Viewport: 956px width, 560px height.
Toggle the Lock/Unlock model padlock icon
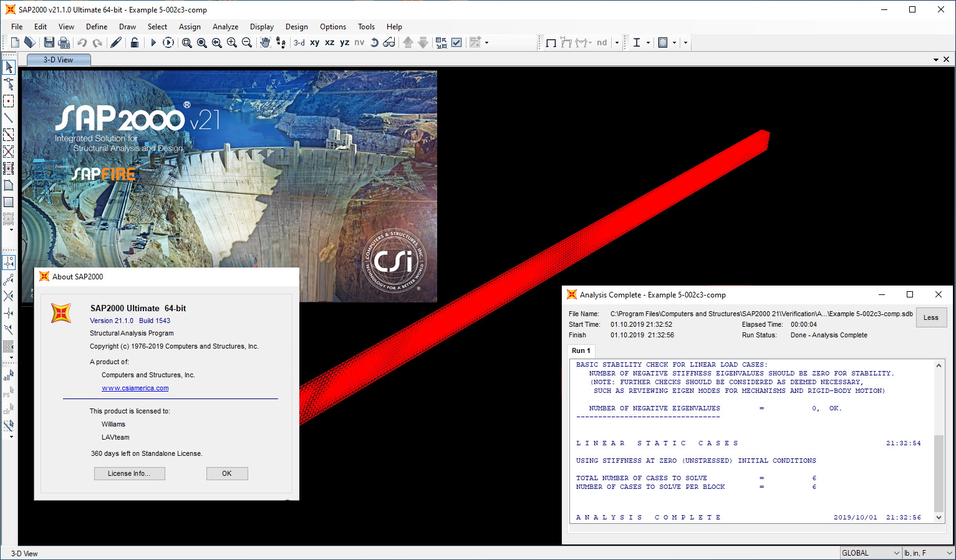pyautogui.click(x=134, y=42)
